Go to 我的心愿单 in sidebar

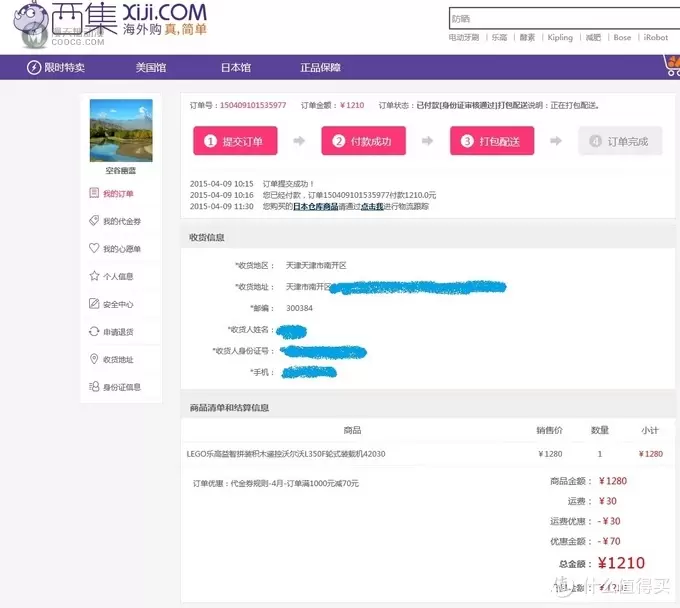122,249
